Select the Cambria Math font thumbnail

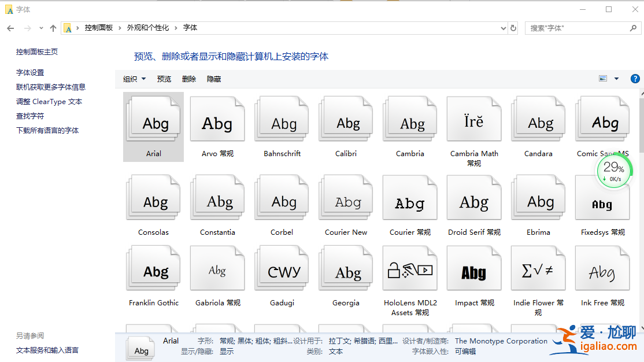click(473, 119)
